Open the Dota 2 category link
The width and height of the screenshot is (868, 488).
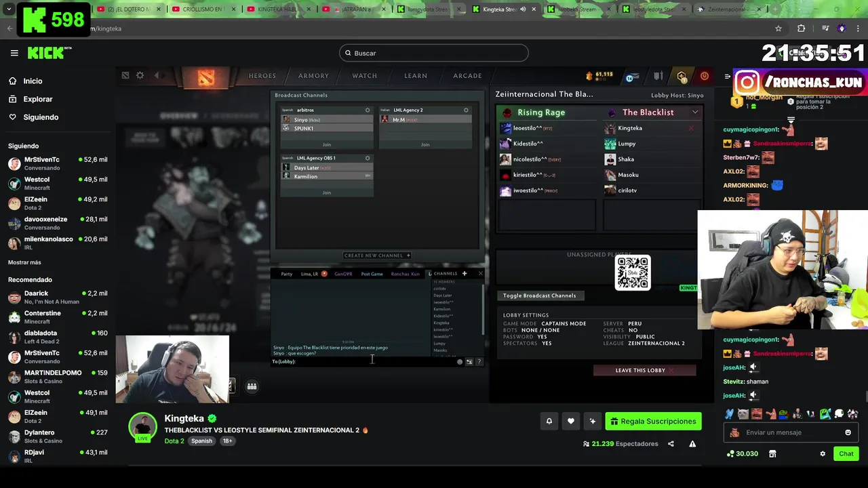click(x=174, y=441)
